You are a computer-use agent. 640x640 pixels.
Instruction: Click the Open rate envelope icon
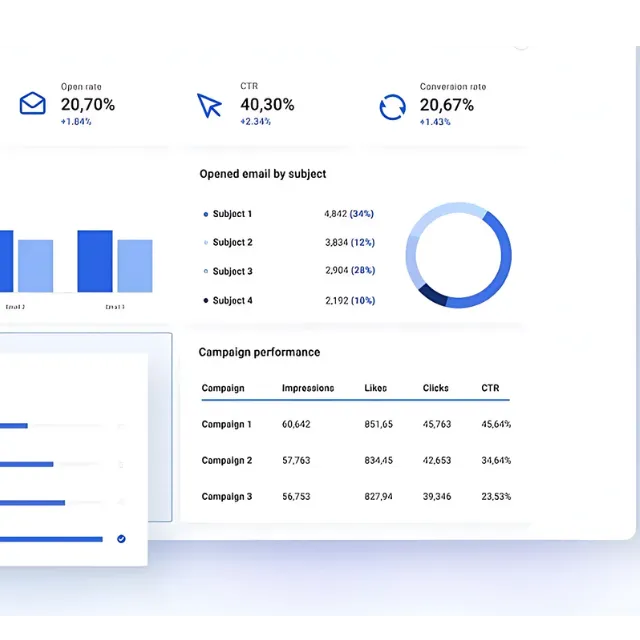click(33, 103)
